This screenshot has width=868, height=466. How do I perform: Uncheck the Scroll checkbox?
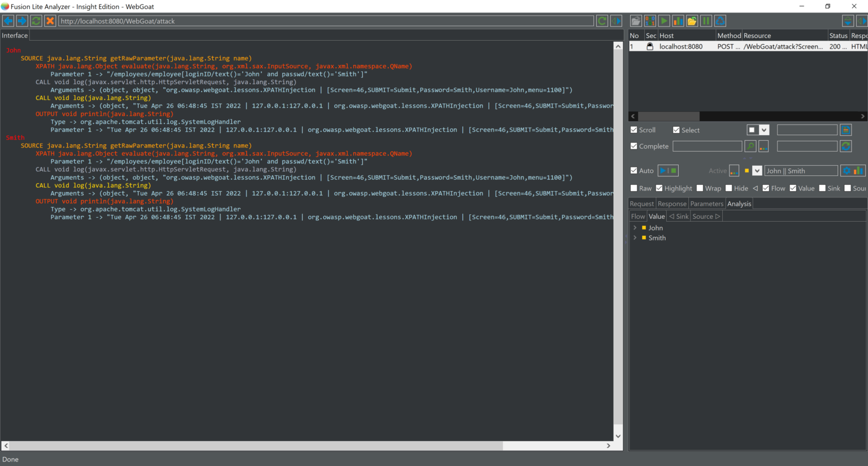pyautogui.click(x=634, y=130)
